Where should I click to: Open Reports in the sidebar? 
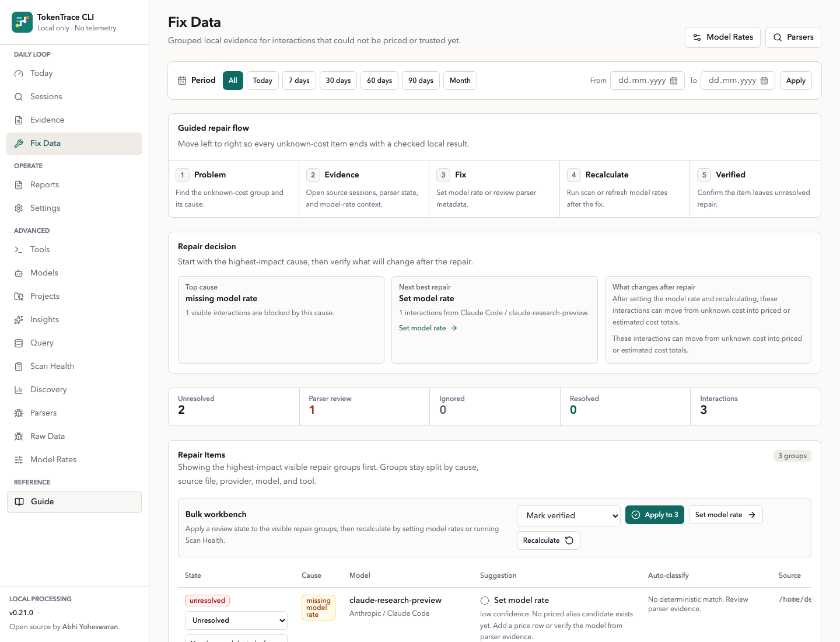pos(74,185)
